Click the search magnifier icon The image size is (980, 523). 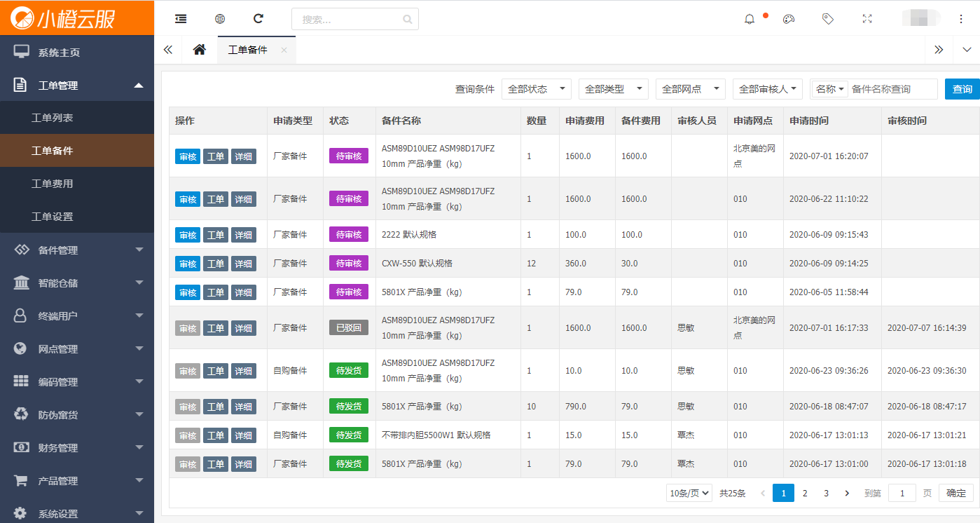click(x=408, y=20)
